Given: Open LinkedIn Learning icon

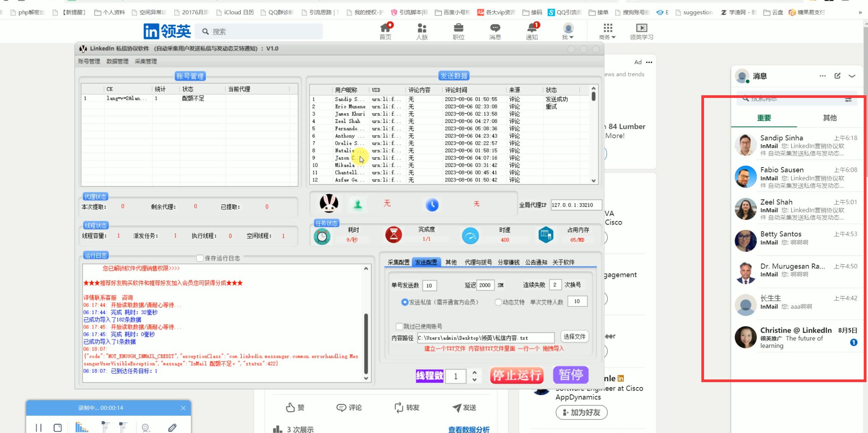Looking at the screenshot, I should click(641, 28).
